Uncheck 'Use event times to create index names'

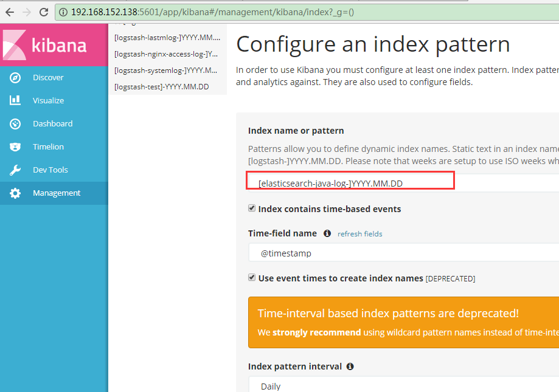(x=252, y=277)
